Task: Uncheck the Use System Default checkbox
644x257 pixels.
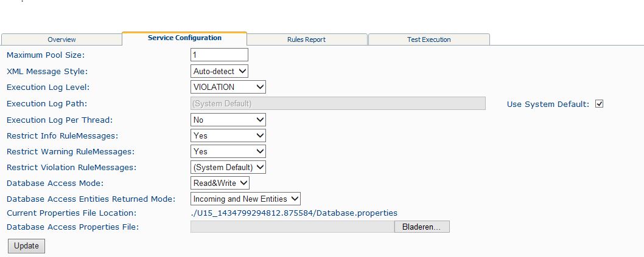Action: pyautogui.click(x=599, y=104)
